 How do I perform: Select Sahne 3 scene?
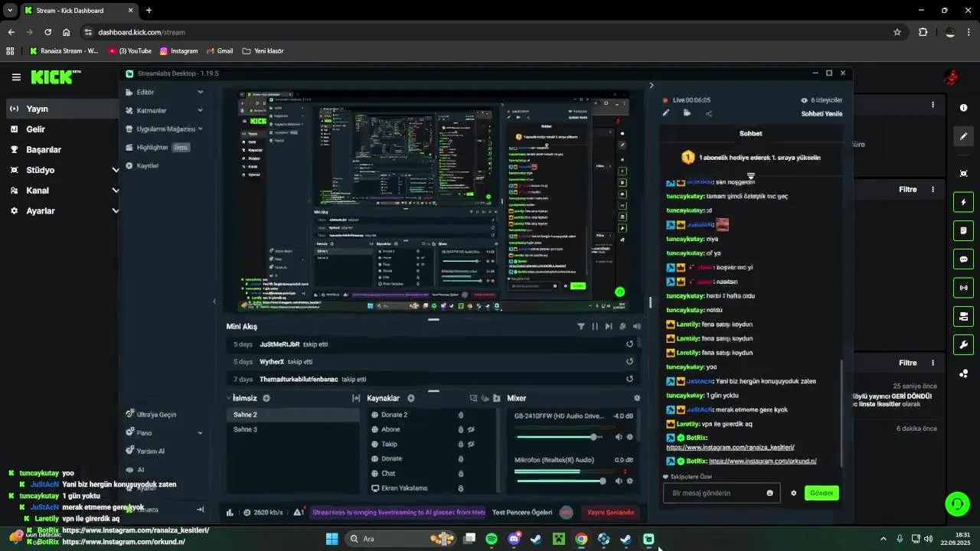click(x=292, y=429)
